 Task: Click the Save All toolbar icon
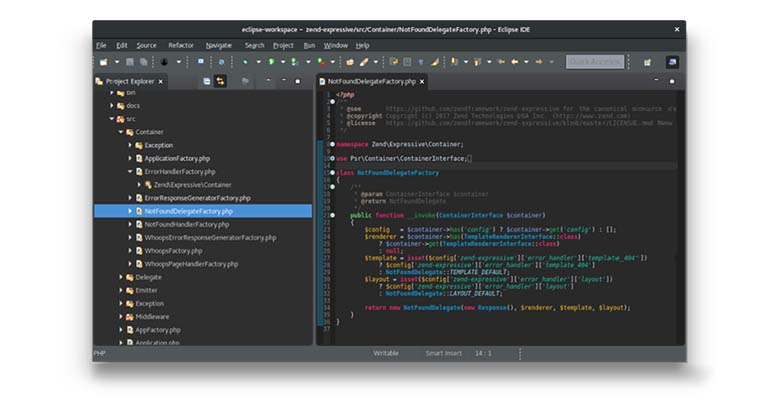pos(144,62)
